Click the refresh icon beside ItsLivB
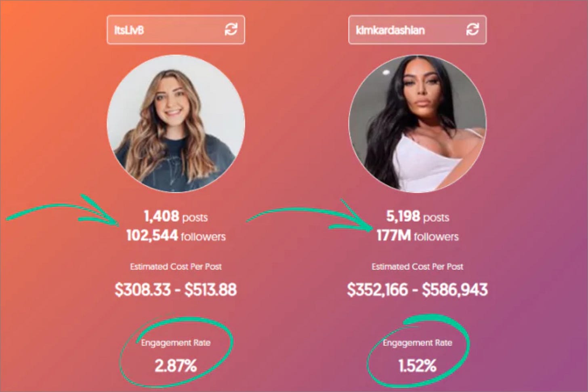The image size is (588, 392). (231, 29)
